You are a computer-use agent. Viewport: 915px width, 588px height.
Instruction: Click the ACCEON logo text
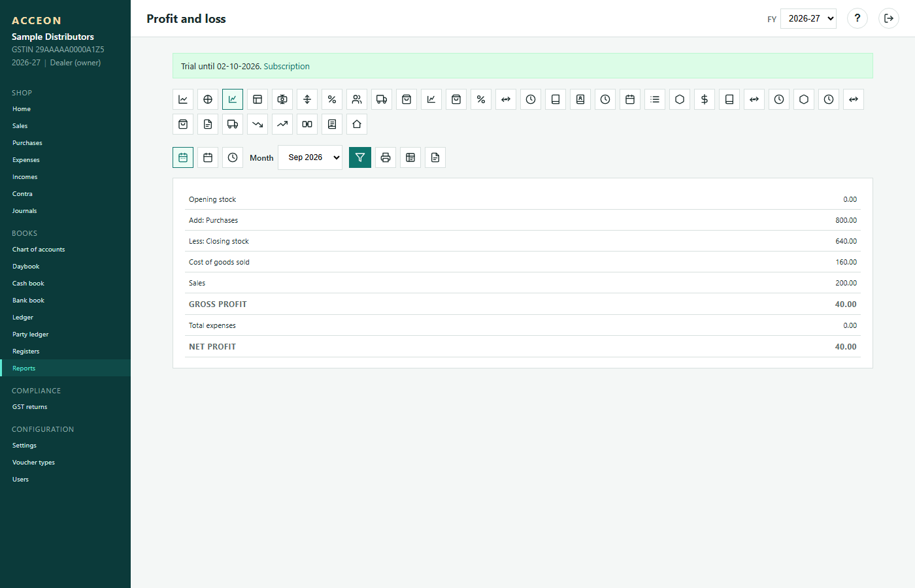click(37, 21)
